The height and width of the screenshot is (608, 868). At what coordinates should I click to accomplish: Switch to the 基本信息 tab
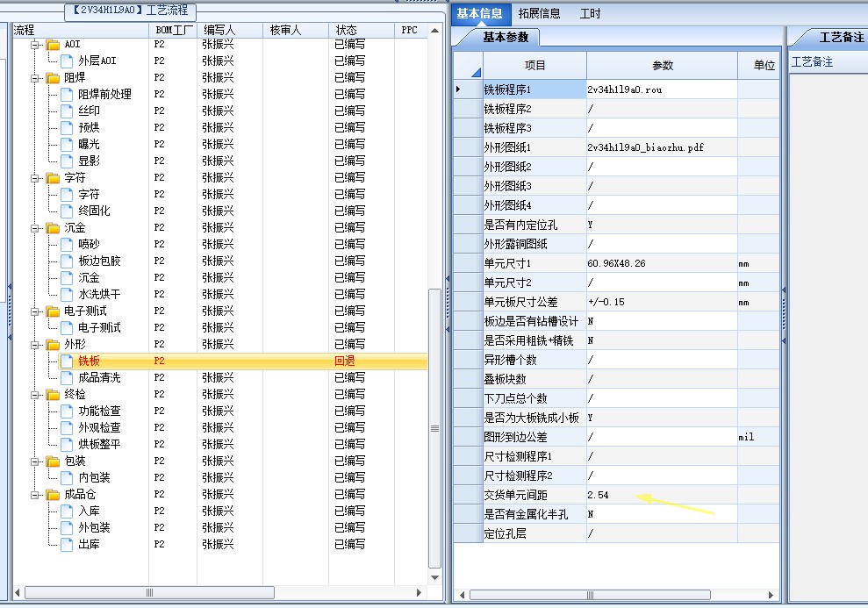(479, 13)
